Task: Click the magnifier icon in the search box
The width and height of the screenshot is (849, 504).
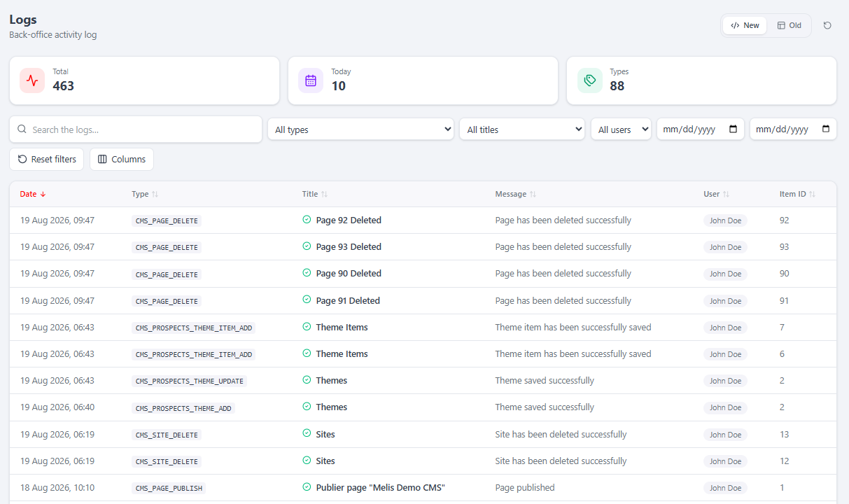Action: [22, 129]
